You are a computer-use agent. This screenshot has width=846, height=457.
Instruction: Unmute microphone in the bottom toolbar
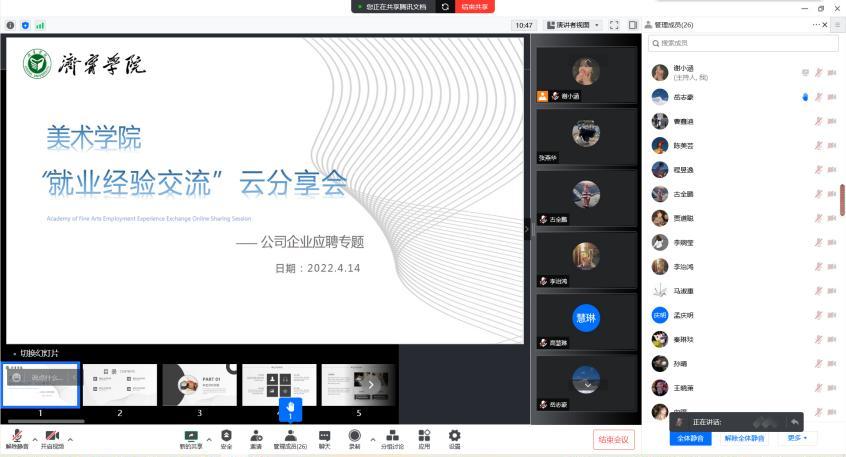click(x=17, y=438)
